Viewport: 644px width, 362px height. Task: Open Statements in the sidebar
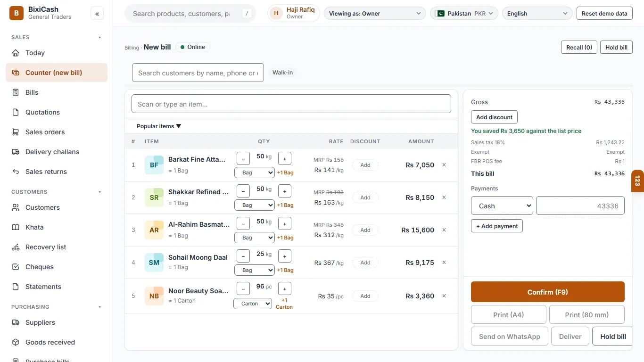[x=57, y=287]
